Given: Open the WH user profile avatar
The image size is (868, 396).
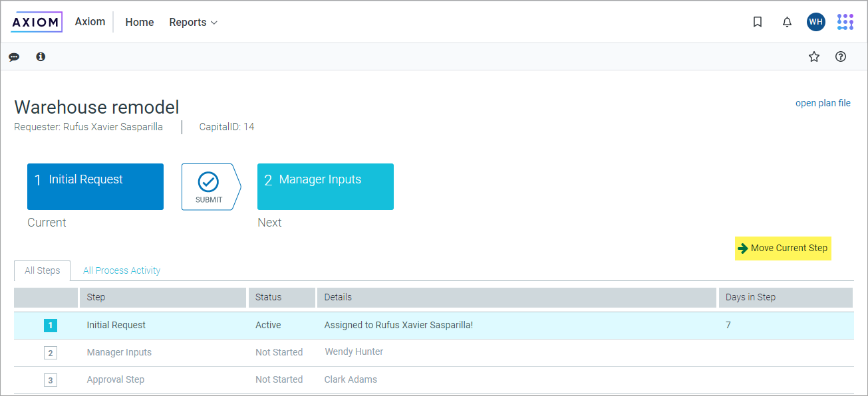Looking at the screenshot, I should (x=815, y=22).
